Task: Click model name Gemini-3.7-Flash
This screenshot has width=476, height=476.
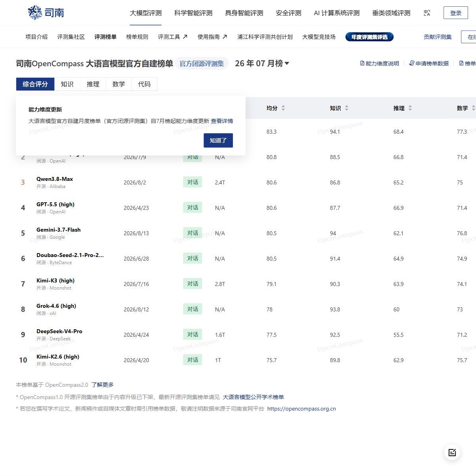Action: pyautogui.click(x=59, y=230)
